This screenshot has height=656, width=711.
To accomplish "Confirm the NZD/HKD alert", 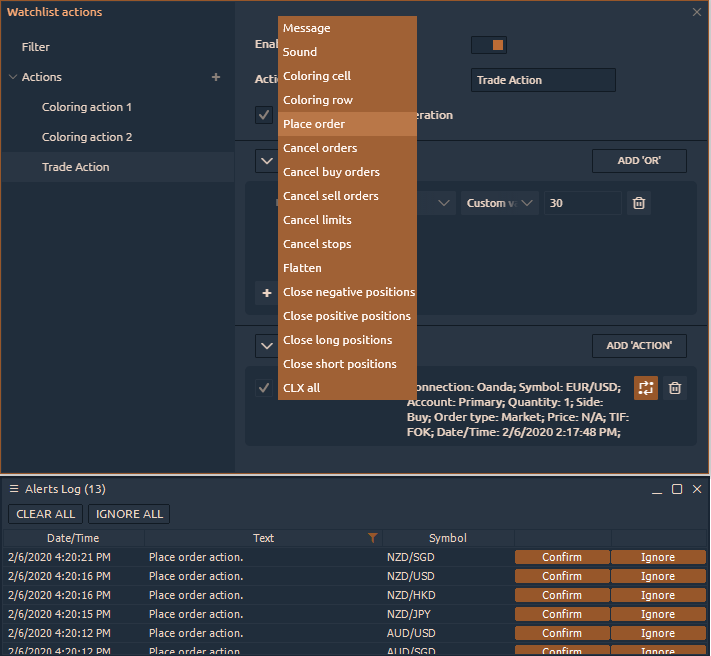I will tap(562, 595).
